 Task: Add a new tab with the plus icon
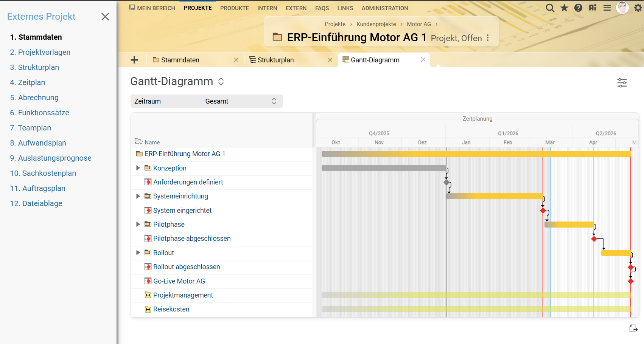click(134, 60)
